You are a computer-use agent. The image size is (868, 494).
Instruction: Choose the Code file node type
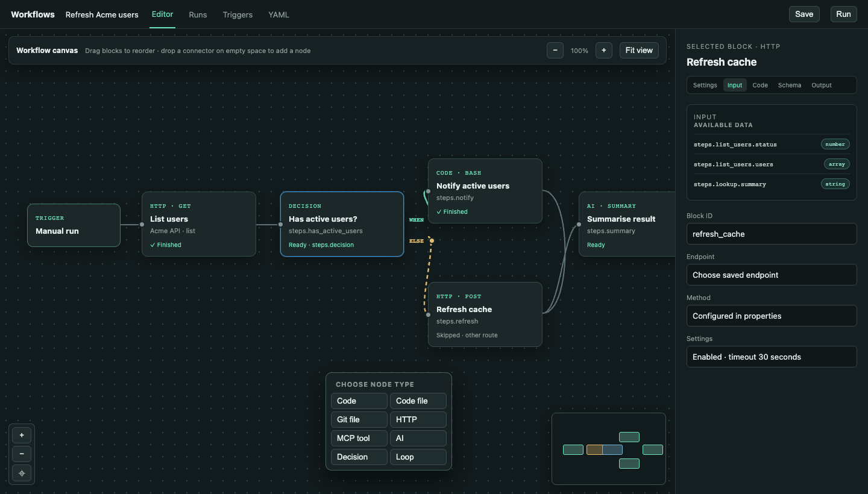coord(418,401)
